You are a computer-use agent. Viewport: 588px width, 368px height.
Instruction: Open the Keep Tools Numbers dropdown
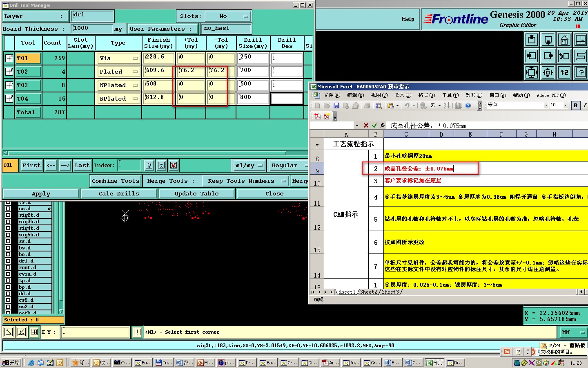[x=246, y=181]
